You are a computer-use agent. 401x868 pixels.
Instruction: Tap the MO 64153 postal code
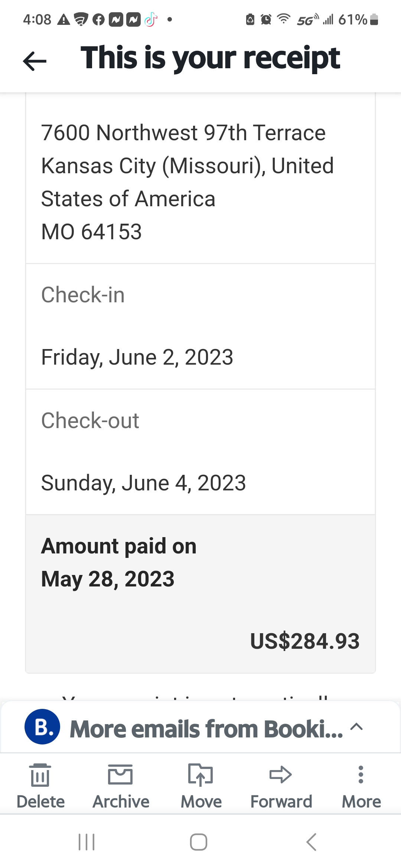click(x=91, y=232)
